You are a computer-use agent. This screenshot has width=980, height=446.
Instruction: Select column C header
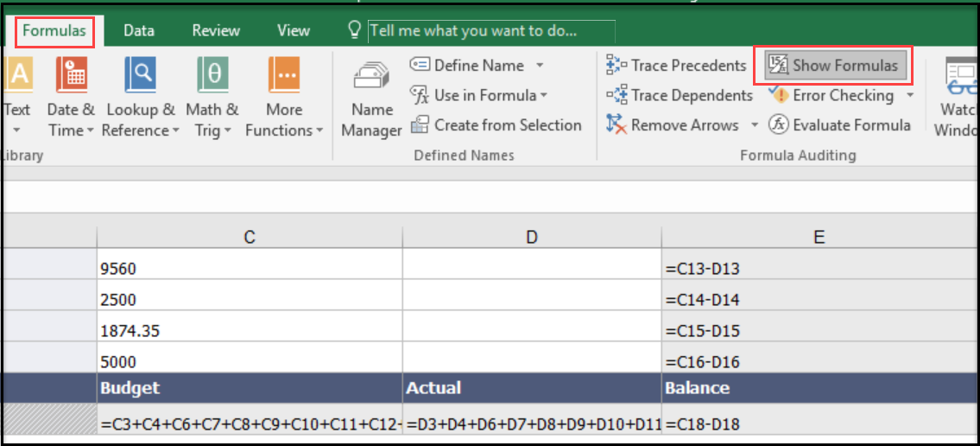(250, 237)
